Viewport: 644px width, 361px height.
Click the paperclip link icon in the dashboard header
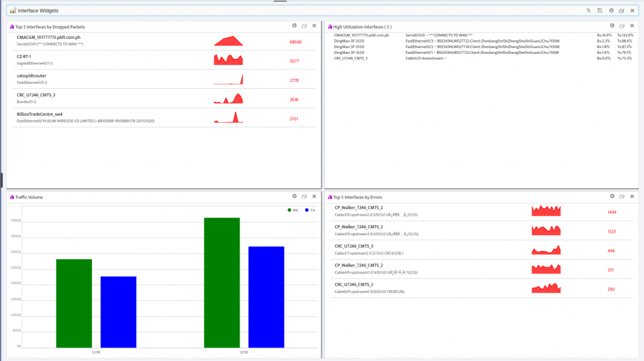(588, 11)
